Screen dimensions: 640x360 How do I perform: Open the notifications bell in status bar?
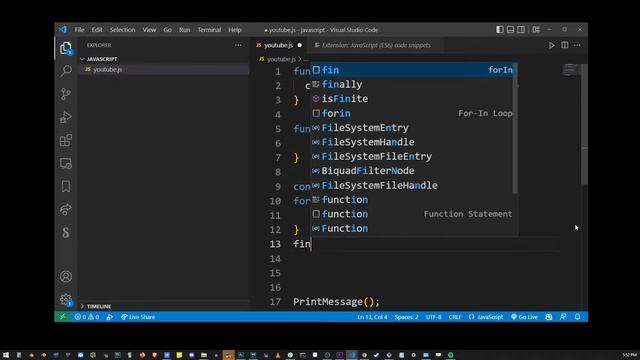578,317
